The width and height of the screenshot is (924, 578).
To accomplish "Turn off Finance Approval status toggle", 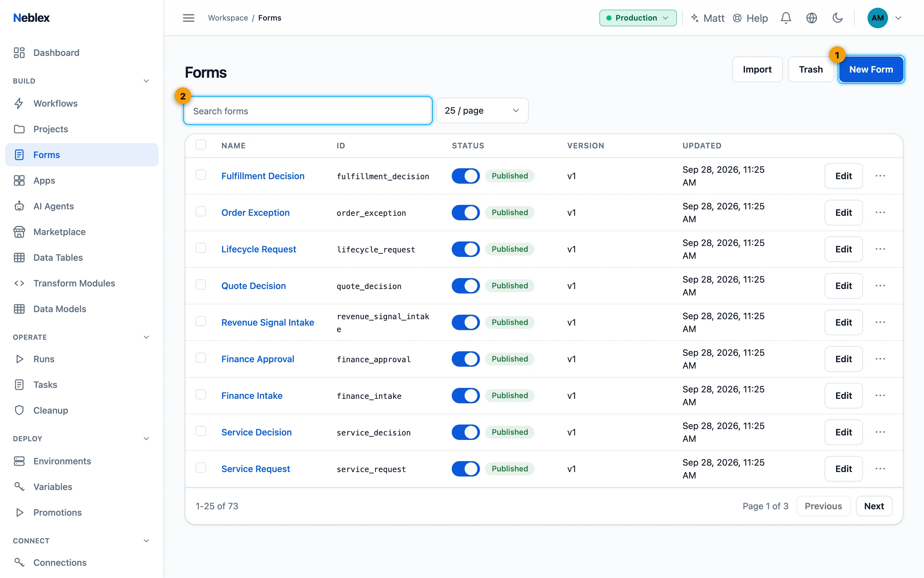I will tap(466, 359).
